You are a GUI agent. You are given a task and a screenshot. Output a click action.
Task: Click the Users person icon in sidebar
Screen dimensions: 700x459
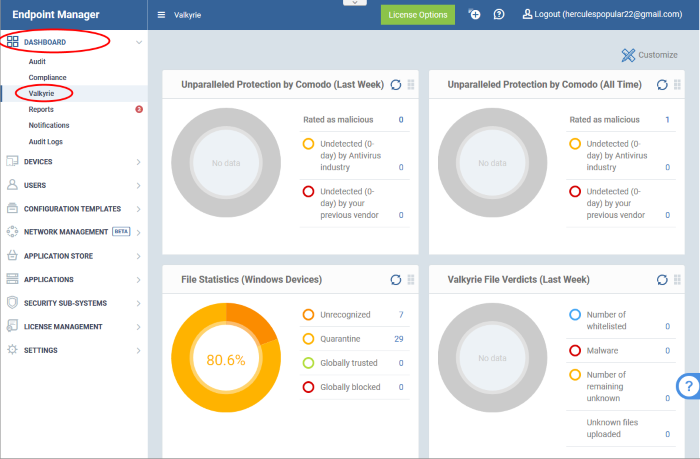coord(12,185)
